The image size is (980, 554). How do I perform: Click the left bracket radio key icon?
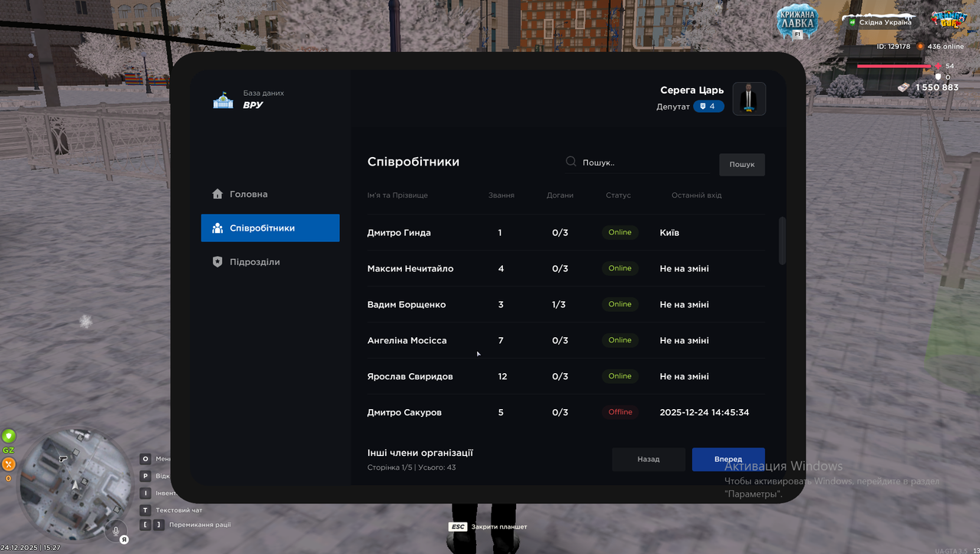145,525
